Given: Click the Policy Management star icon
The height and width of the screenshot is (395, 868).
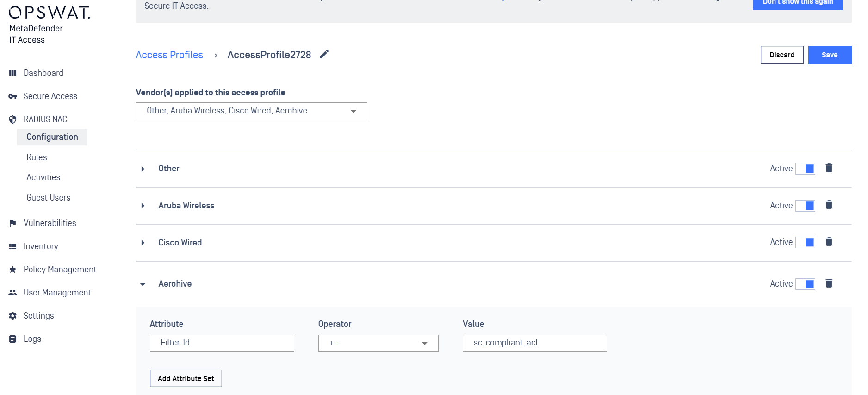Looking at the screenshot, I should point(12,270).
